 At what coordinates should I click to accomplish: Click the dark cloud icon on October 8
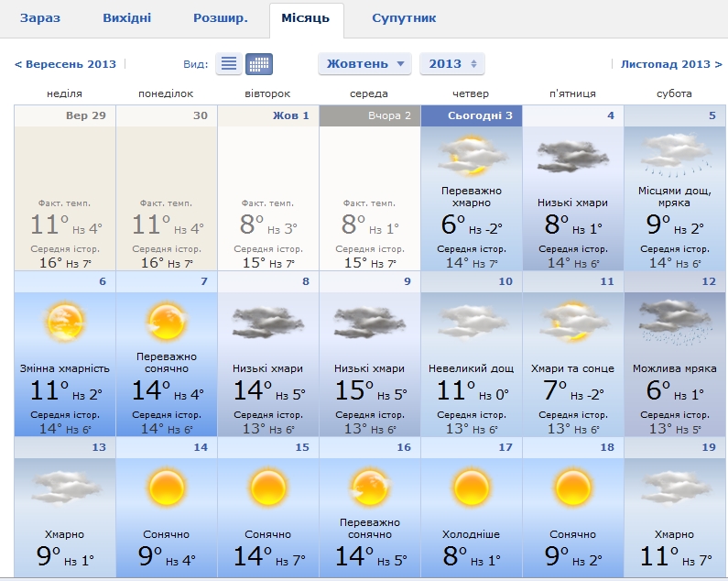click(268, 323)
